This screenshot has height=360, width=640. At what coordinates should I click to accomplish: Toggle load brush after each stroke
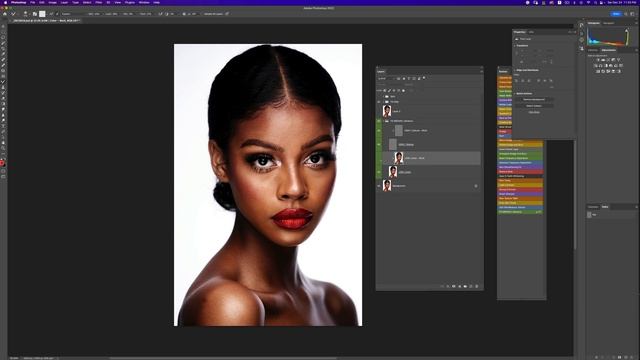coord(51,14)
